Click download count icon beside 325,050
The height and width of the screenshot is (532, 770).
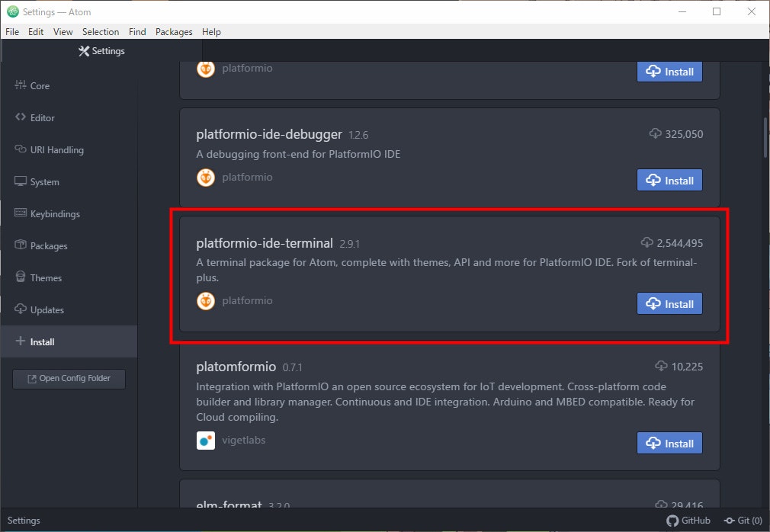656,133
